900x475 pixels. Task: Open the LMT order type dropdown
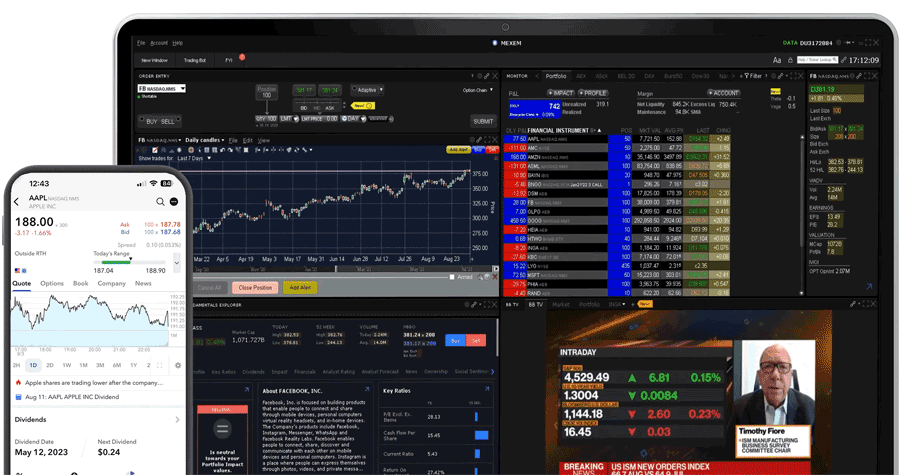289,119
